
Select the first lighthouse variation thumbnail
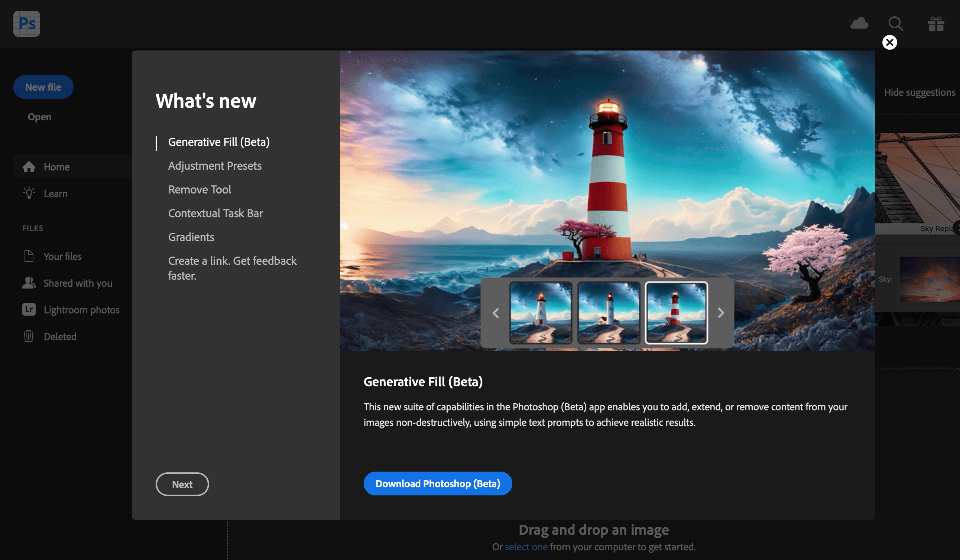(x=541, y=313)
